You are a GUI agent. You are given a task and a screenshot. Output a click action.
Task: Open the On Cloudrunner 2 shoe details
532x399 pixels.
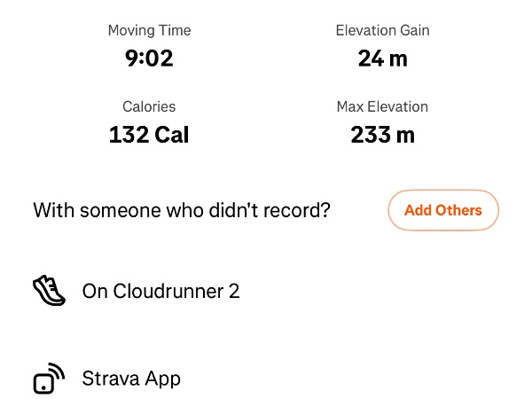point(160,291)
